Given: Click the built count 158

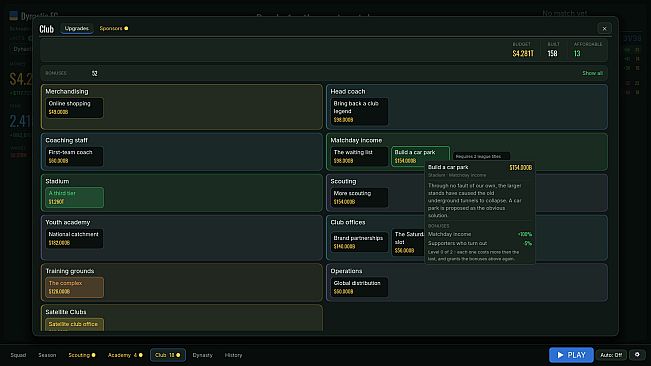Looking at the screenshot, I should (x=552, y=53).
